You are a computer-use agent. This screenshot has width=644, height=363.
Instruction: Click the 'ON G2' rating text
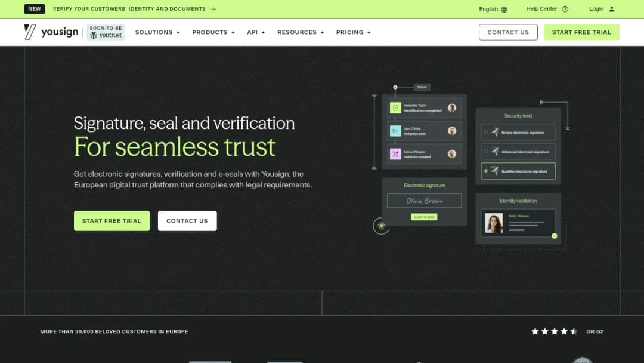(595, 331)
